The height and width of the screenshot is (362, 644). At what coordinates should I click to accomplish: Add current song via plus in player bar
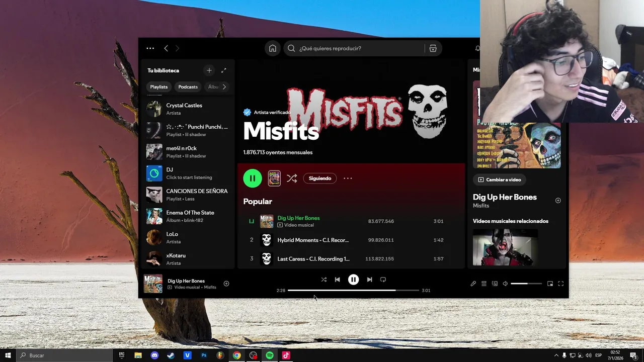pyautogui.click(x=226, y=284)
